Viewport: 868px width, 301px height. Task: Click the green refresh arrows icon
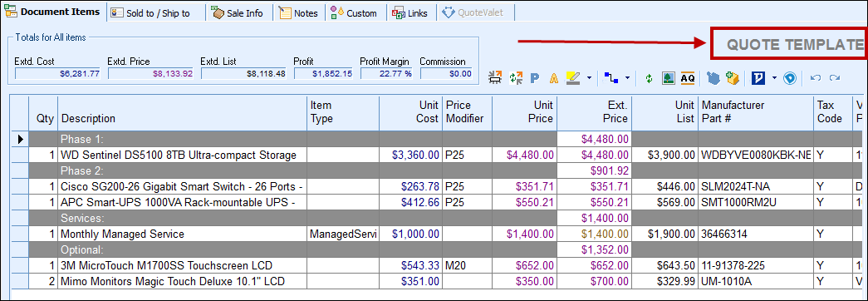pyautogui.click(x=649, y=78)
